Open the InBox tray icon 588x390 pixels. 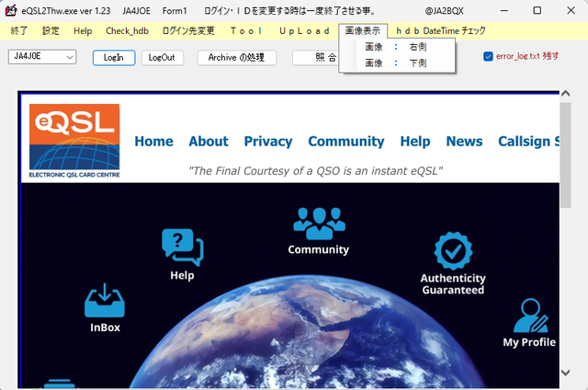[105, 300]
